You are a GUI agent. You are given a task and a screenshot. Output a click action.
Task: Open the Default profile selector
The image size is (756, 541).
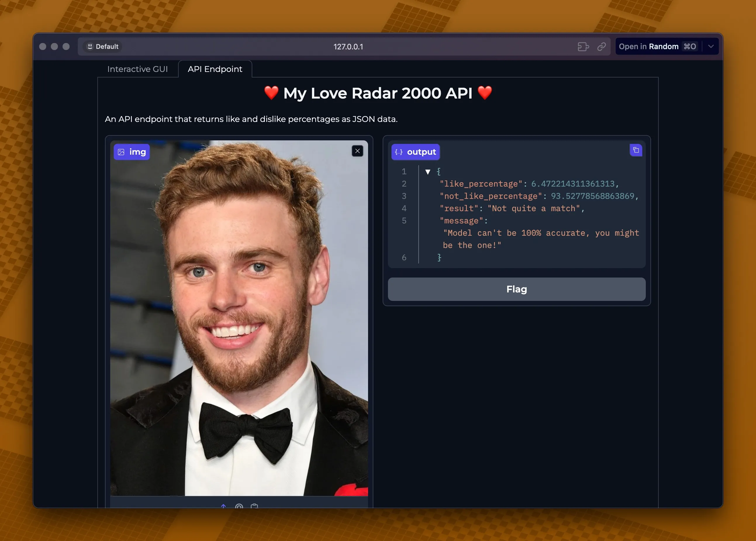(102, 46)
